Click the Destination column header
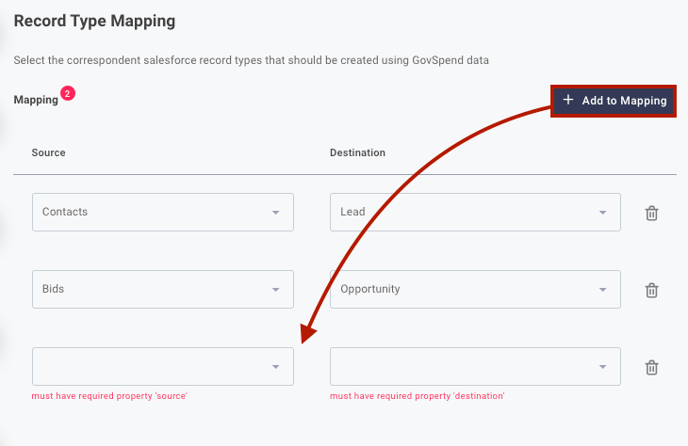Image resolution: width=688 pixels, height=446 pixels. 358,153
